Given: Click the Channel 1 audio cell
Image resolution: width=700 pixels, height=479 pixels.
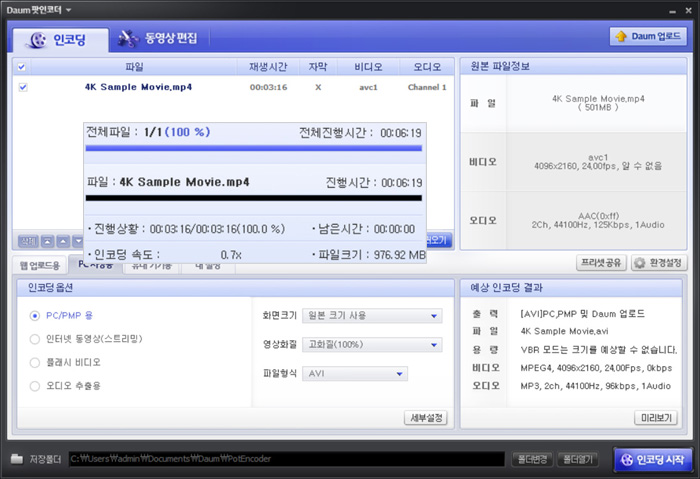Looking at the screenshot, I should click(x=427, y=87).
